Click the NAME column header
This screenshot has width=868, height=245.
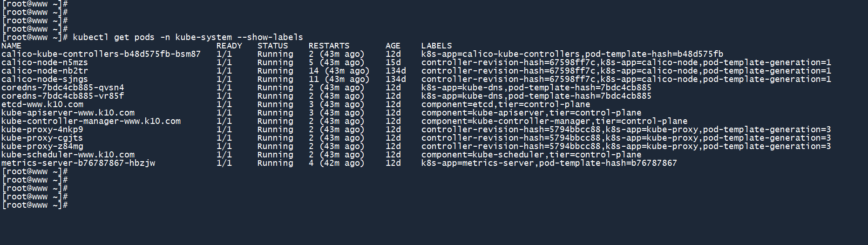coord(11,46)
